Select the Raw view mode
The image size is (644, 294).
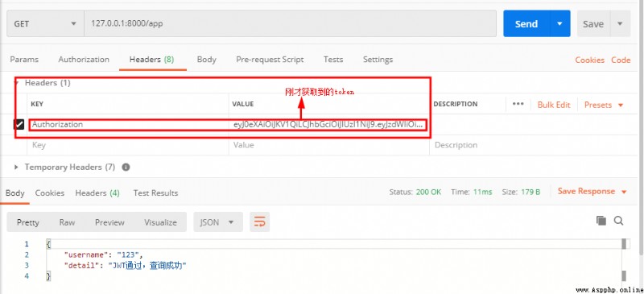(67, 222)
